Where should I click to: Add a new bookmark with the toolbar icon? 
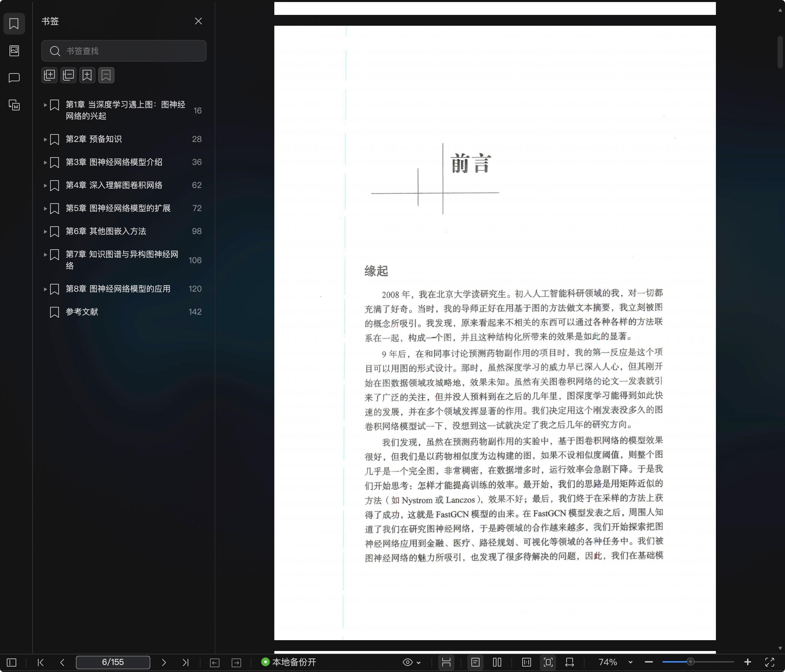point(87,75)
